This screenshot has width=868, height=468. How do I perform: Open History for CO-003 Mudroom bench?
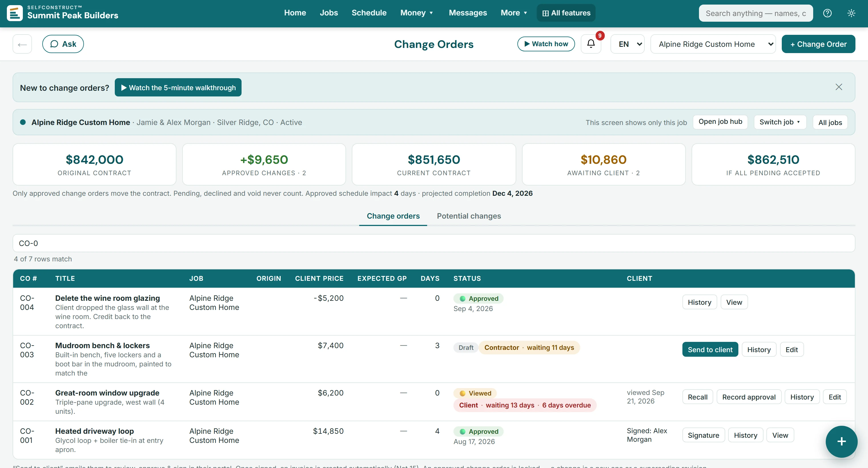(759, 350)
